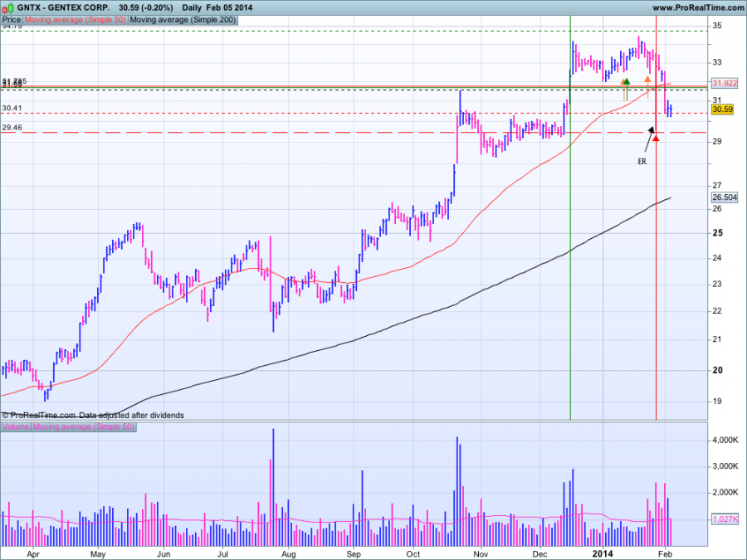
Task: Click the Daily timeframe label
Action: tap(192, 7)
